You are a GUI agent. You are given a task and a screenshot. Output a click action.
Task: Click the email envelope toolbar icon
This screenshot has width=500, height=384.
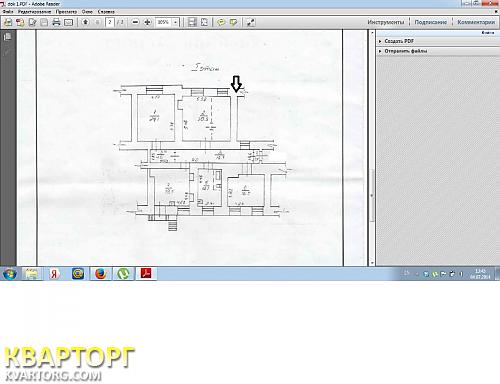point(68,22)
